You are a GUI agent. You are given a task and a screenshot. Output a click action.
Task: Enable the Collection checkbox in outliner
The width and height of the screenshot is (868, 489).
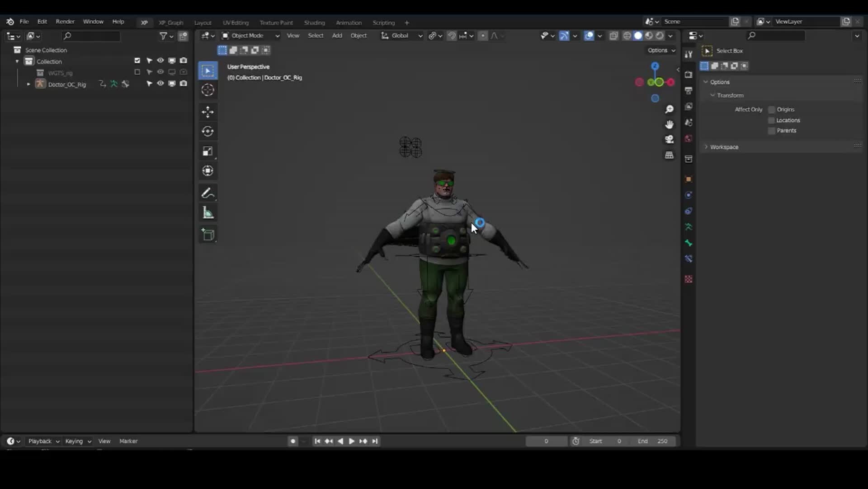pos(137,60)
